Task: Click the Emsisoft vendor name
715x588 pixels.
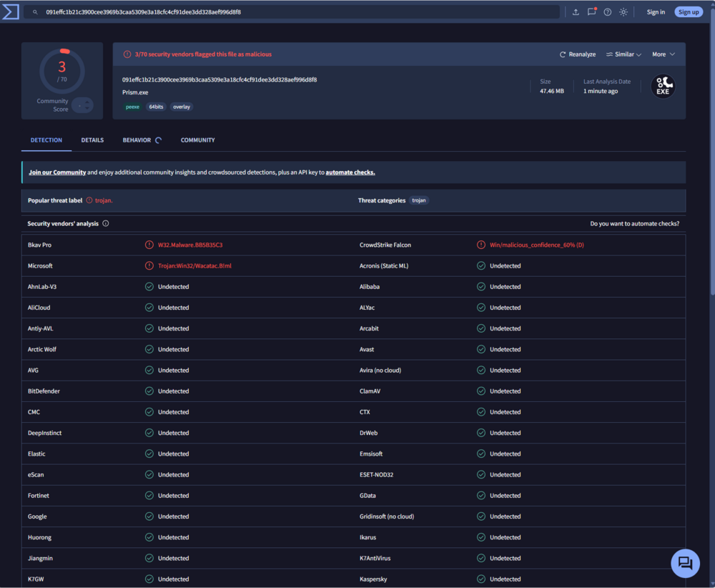Action: (370, 454)
